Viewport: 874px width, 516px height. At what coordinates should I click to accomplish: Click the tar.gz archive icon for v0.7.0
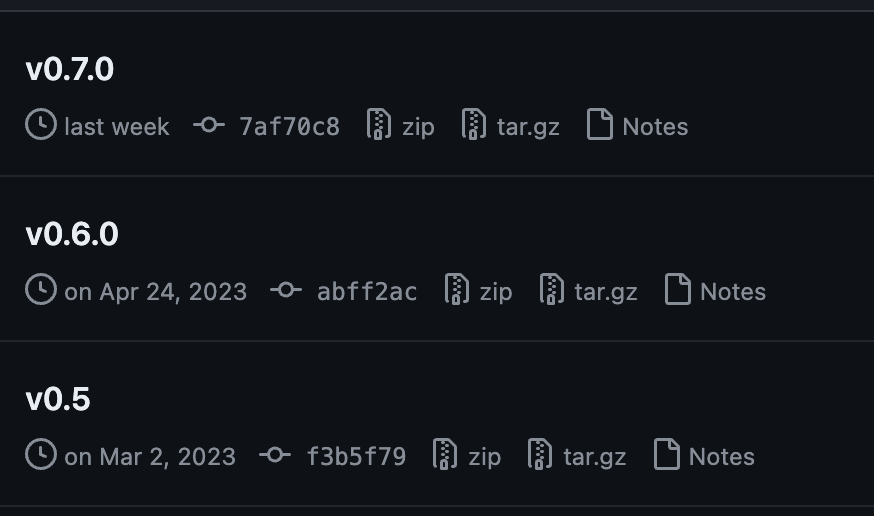click(x=474, y=124)
